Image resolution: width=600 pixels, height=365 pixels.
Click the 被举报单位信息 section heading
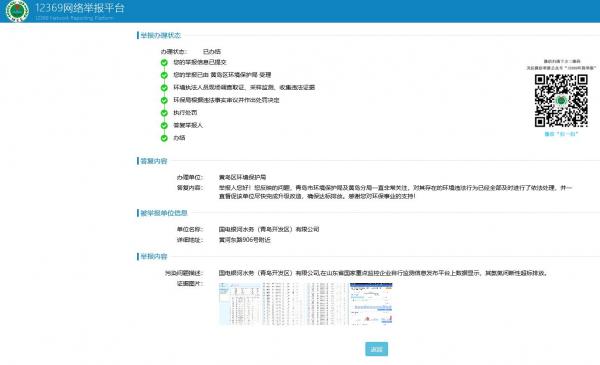pyautogui.click(x=164, y=213)
